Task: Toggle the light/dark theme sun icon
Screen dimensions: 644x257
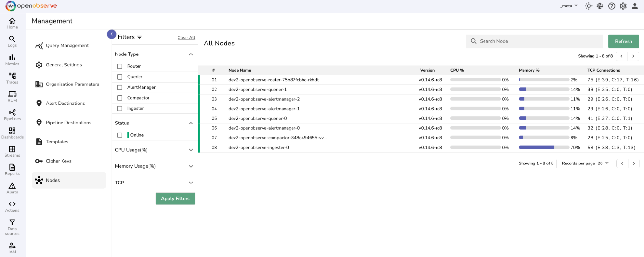Action: (x=588, y=6)
